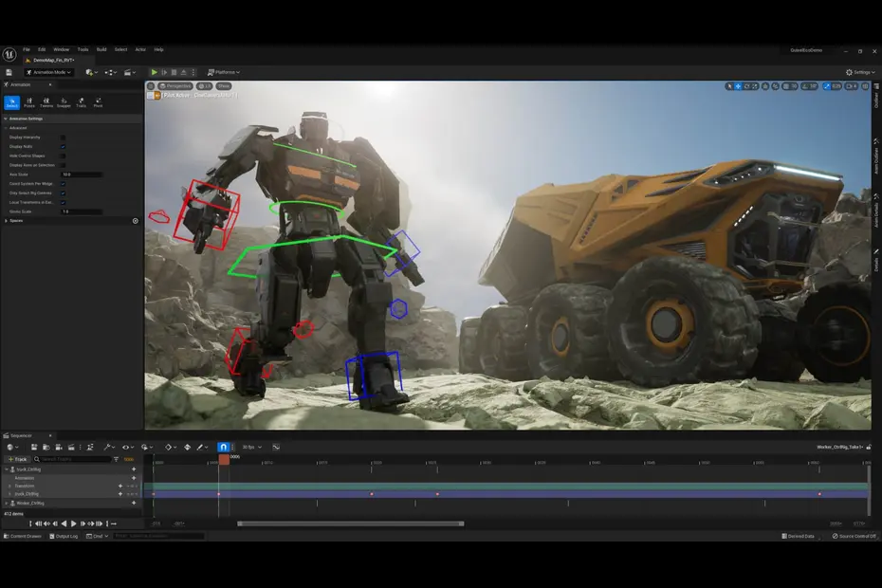Expand the Spaces section
The image size is (882, 588).
pos(6,221)
